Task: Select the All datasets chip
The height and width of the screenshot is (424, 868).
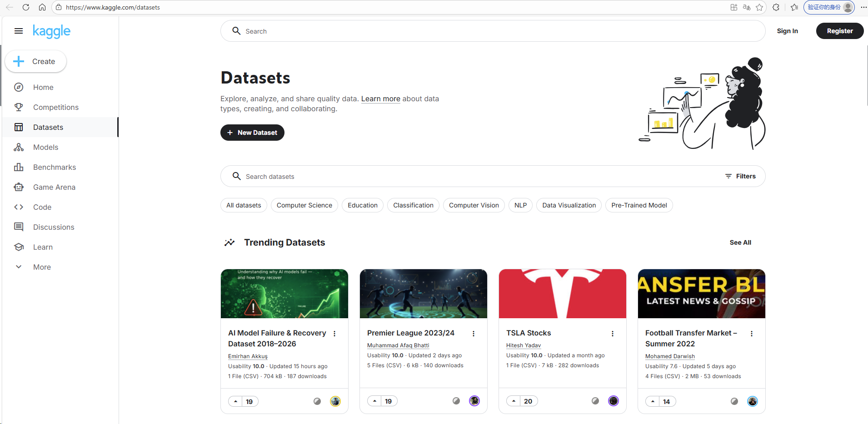Action: pyautogui.click(x=244, y=205)
